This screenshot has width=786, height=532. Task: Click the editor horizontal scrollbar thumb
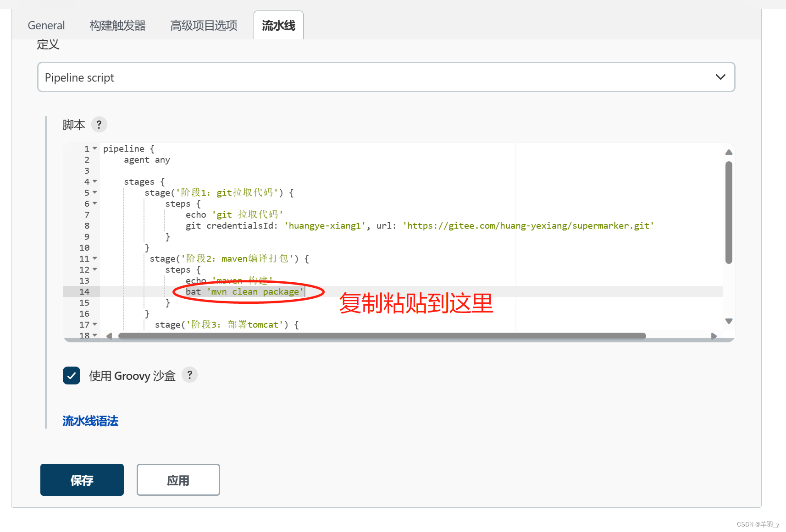pos(382,336)
